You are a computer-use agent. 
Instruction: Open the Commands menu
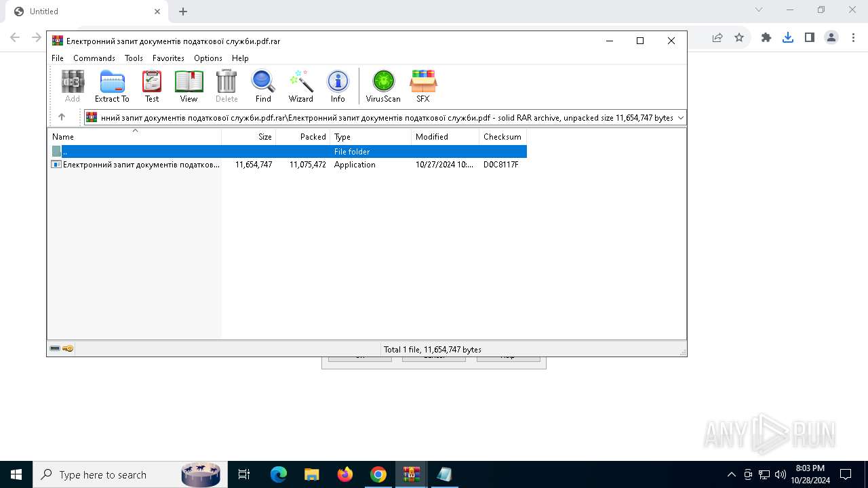point(94,58)
